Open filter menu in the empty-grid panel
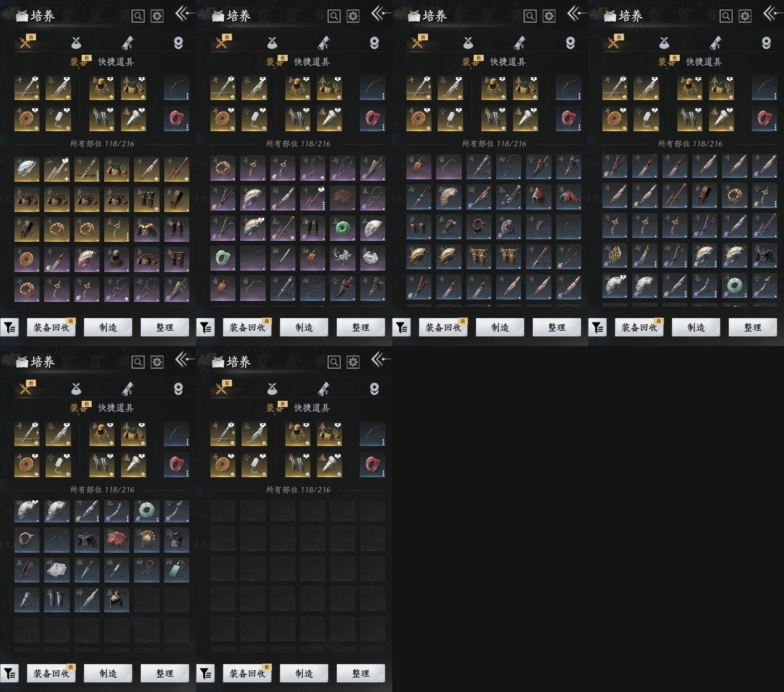 pos(205,674)
